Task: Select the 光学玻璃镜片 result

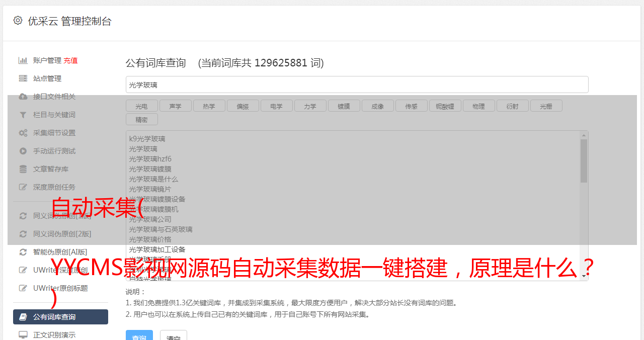Action: (150, 189)
